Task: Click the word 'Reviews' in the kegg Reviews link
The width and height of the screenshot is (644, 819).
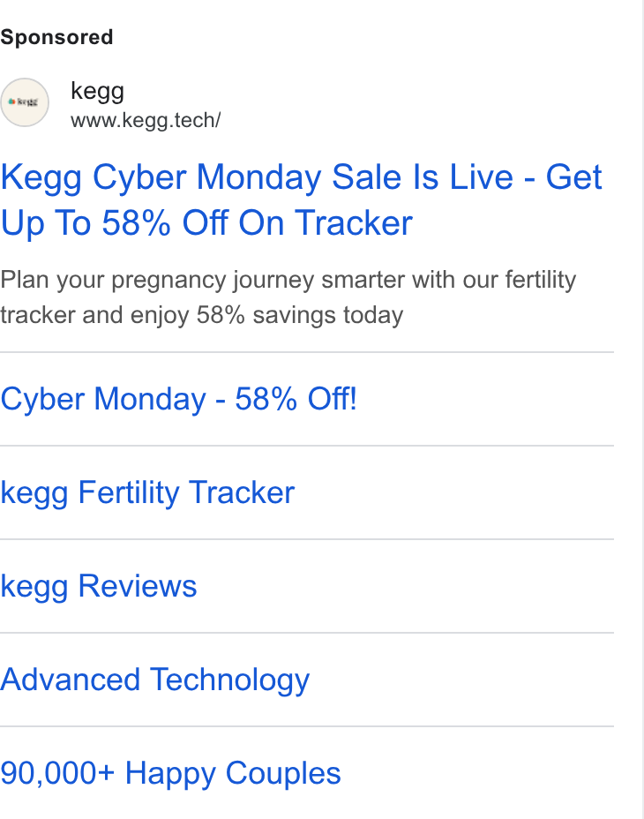Action: [138, 586]
